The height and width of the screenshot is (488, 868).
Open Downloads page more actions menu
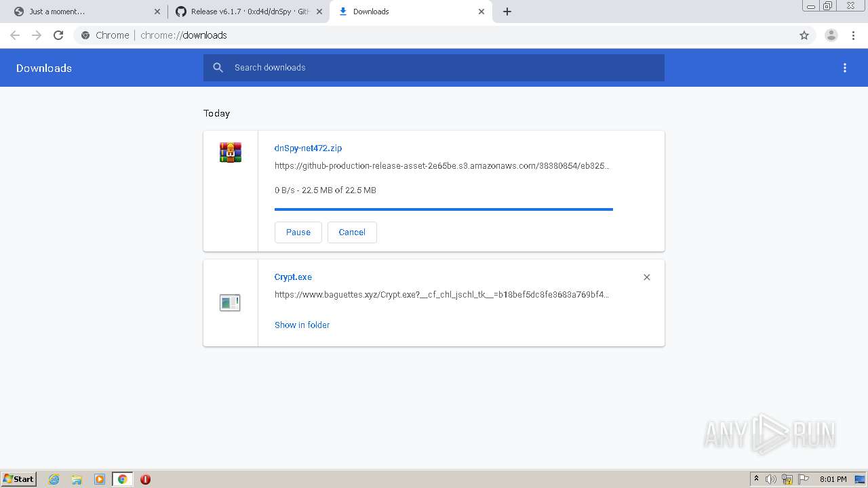pyautogui.click(x=845, y=68)
